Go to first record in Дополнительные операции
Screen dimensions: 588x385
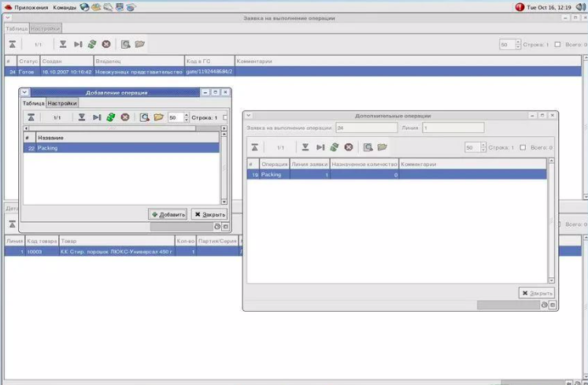[x=254, y=147]
